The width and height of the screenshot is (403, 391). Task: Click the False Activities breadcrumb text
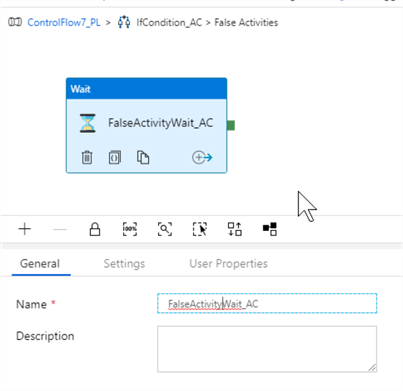click(246, 22)
